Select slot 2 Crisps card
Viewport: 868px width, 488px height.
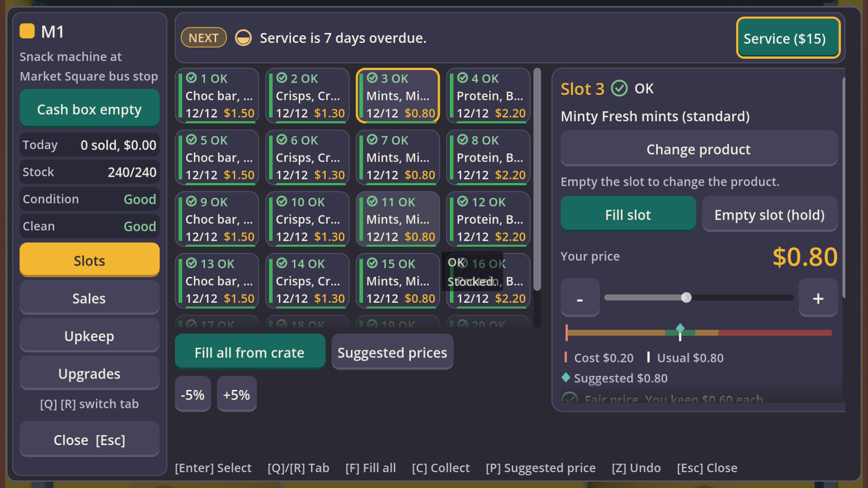click(307, 96)
